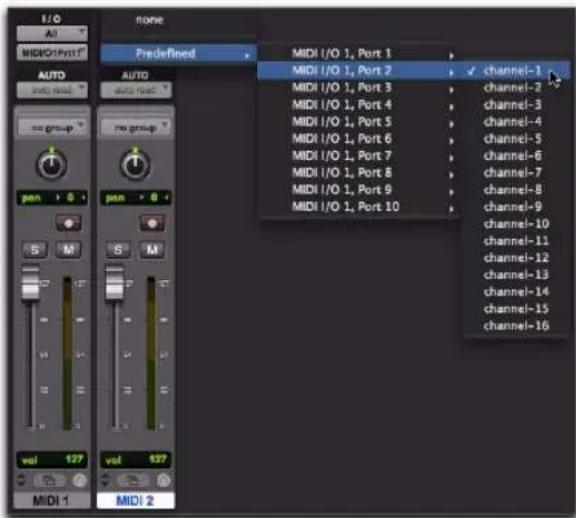
Task: Open MIDI 1 input selector 'All'
Action: pos(52,34)
